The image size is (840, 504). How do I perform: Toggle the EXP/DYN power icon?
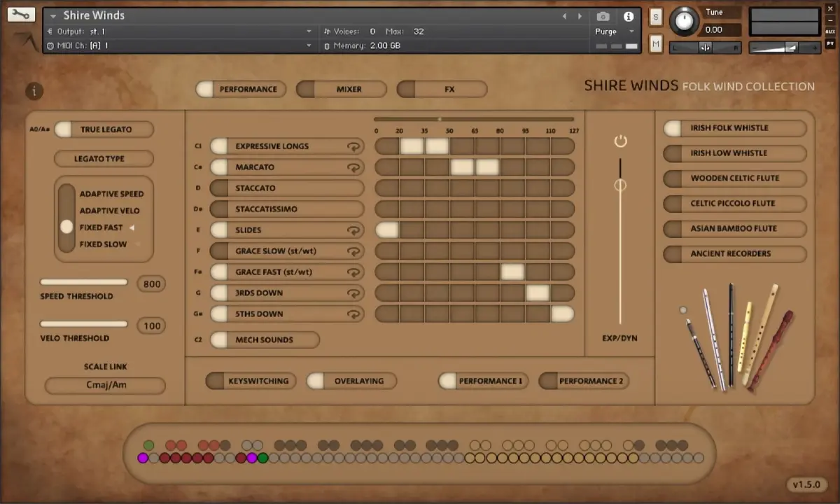click(x=620, y=141)
